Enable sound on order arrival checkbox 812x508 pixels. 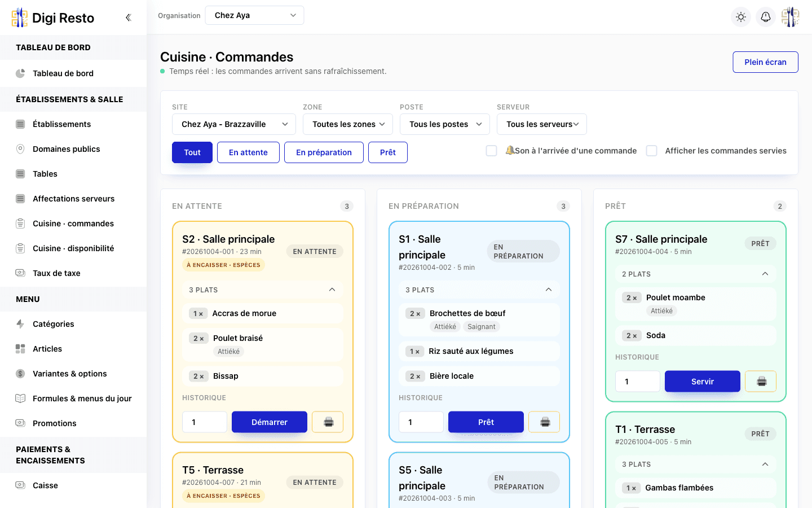(x=492, y=151)
